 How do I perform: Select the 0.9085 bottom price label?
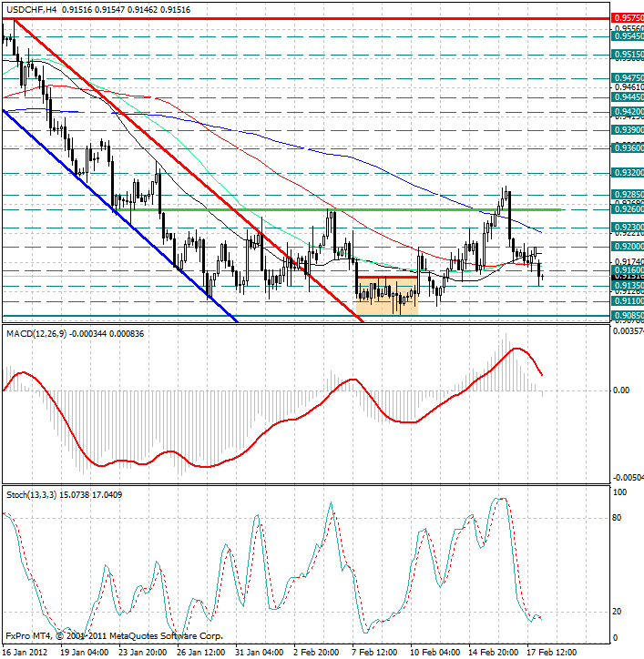coord(628,316)
